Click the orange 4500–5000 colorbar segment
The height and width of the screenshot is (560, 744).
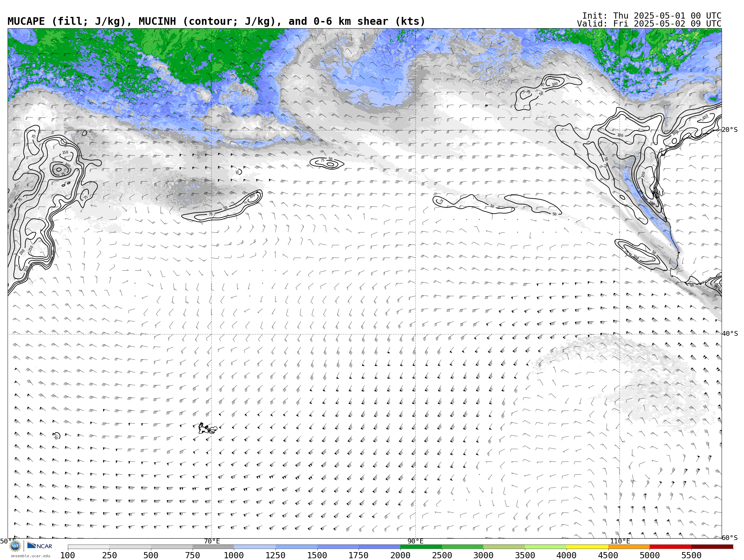(x=629, y=547)
